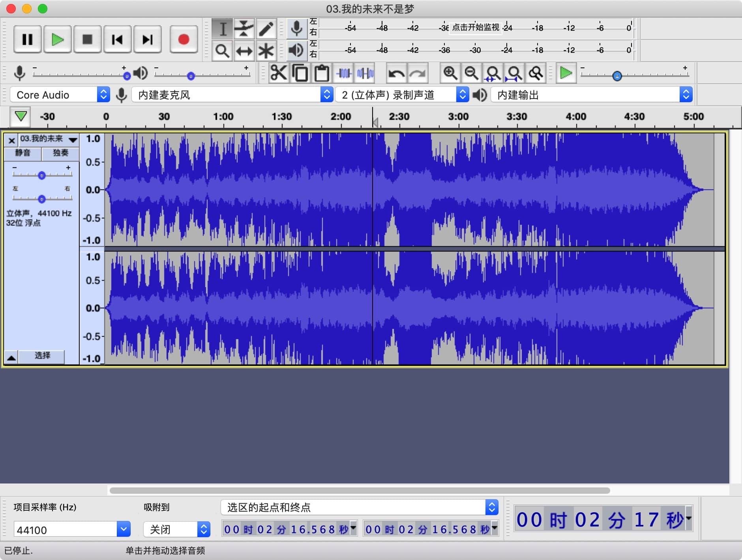Click the recording meter to start monitoring
742x560 pixels.
pos(475,28)
